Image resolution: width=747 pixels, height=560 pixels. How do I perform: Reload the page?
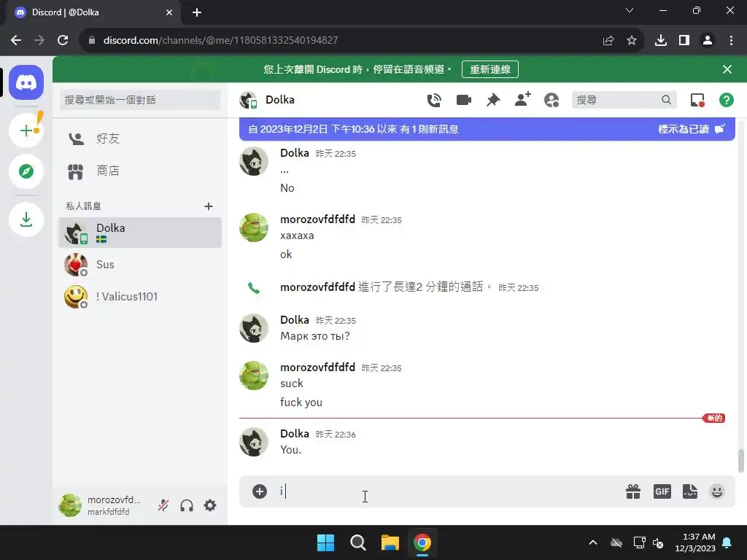click(x=63, y=41)
